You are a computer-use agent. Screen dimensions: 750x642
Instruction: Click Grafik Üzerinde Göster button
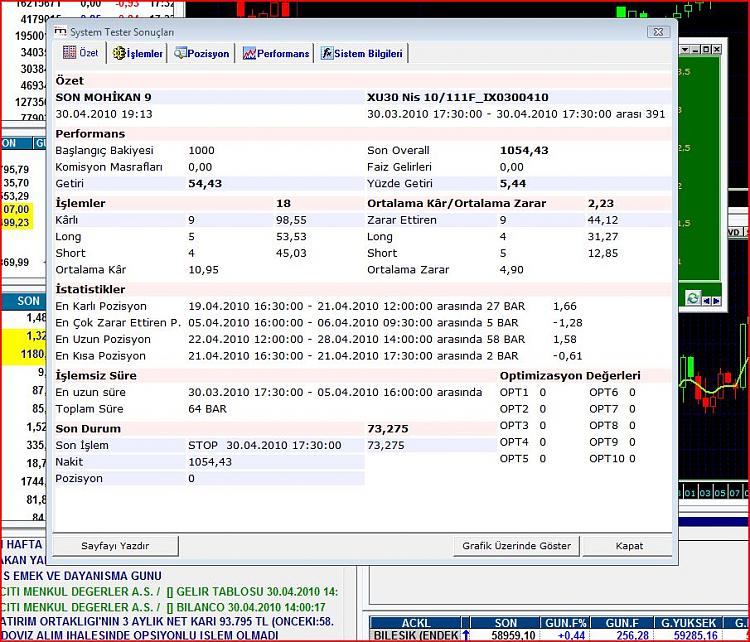click(517, 546)
